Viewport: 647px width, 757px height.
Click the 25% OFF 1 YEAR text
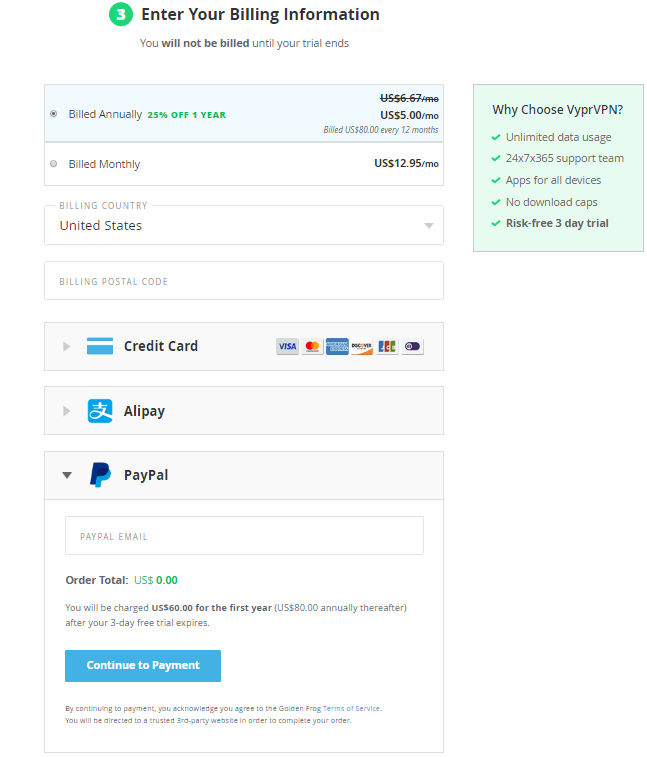tap(186, 115)
